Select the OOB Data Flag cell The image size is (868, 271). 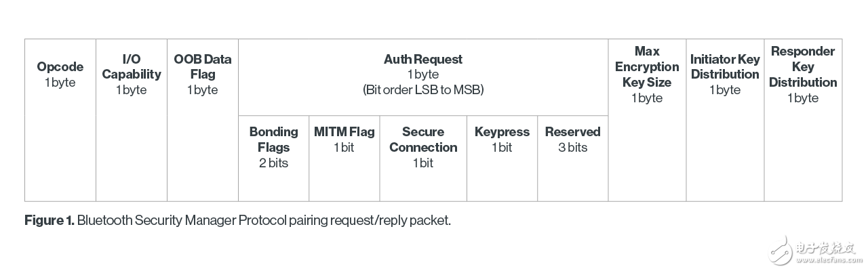[x=203, y=75]
